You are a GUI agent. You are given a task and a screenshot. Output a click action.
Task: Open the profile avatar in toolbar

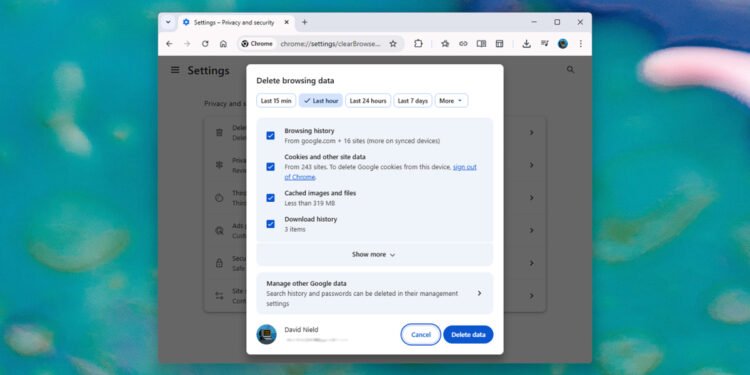tap(562, 44)
